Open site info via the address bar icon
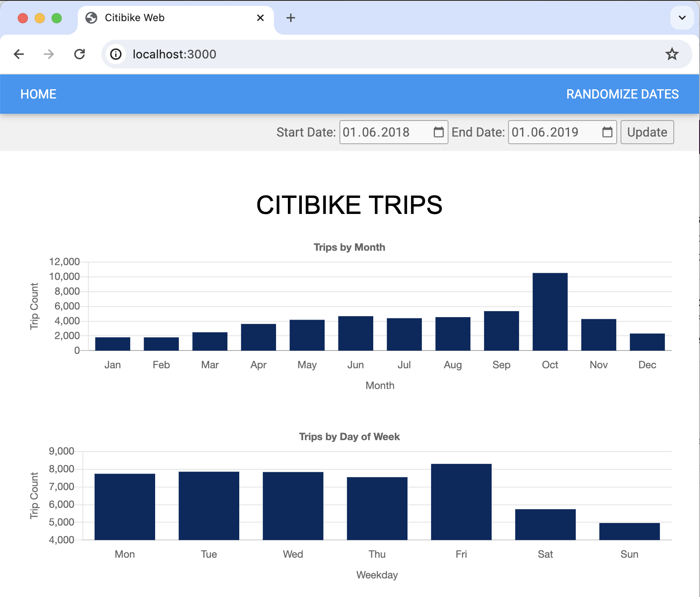This screenshot has height=597, width=700. tap(116, 54)
